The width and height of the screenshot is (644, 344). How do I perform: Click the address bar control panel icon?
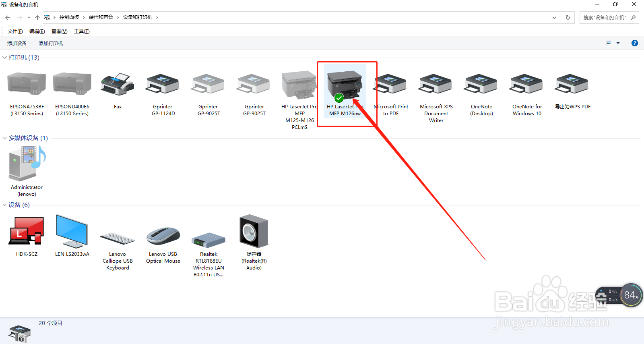click(47, 17)
